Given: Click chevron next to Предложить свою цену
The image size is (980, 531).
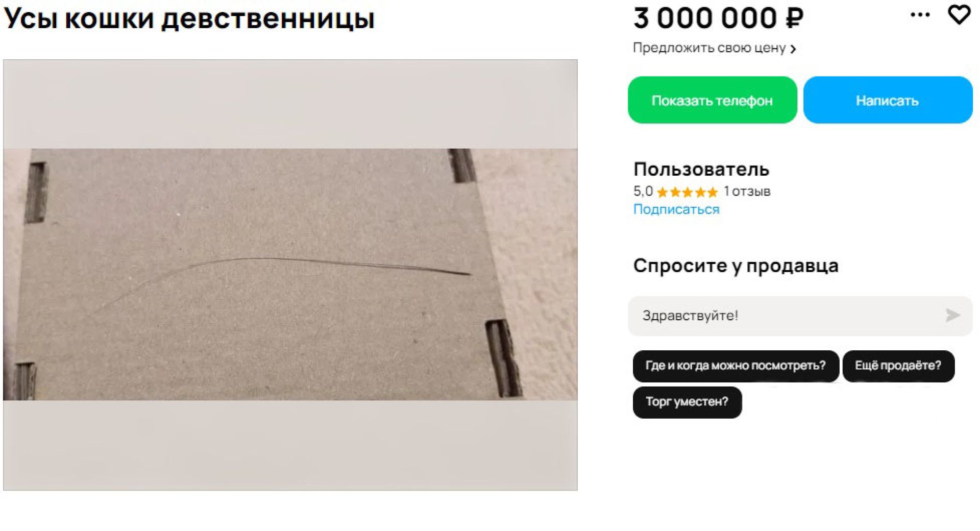Looking at the screenshot, I should (793, 49).
